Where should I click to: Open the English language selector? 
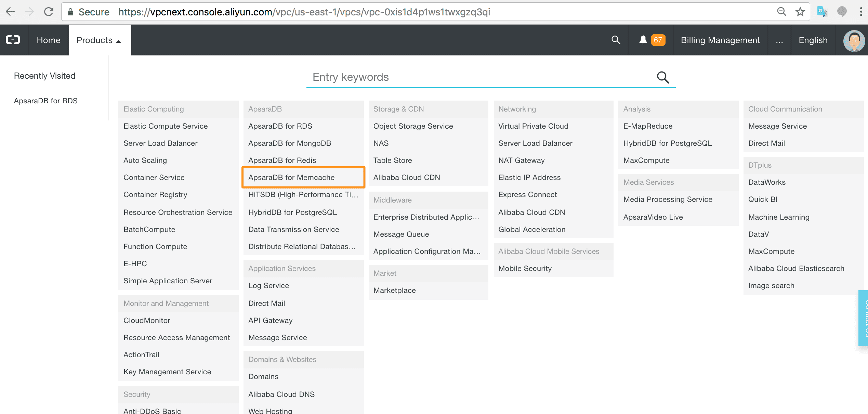[813, 40]
